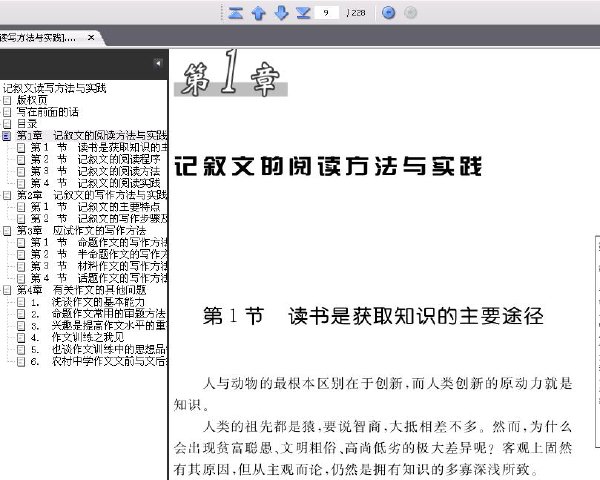Click the page icon beside 作文训练之我见
600x480 pixels.
click(x=21, y=338)
